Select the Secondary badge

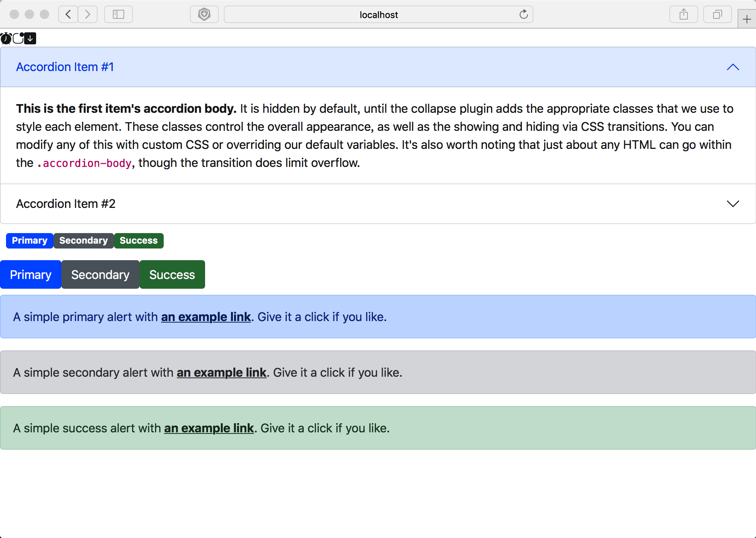pos(83,241)
